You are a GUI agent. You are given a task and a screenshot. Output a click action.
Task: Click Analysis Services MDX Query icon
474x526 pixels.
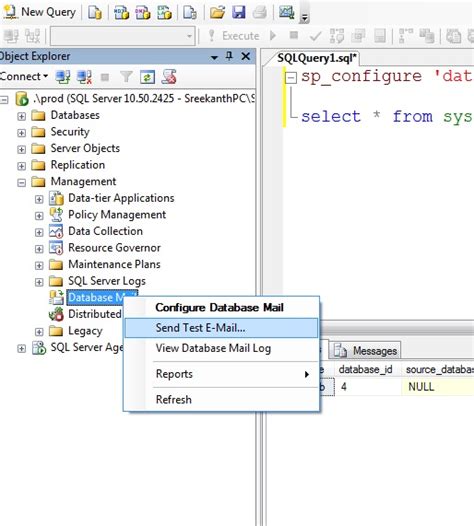pos(121,12)
